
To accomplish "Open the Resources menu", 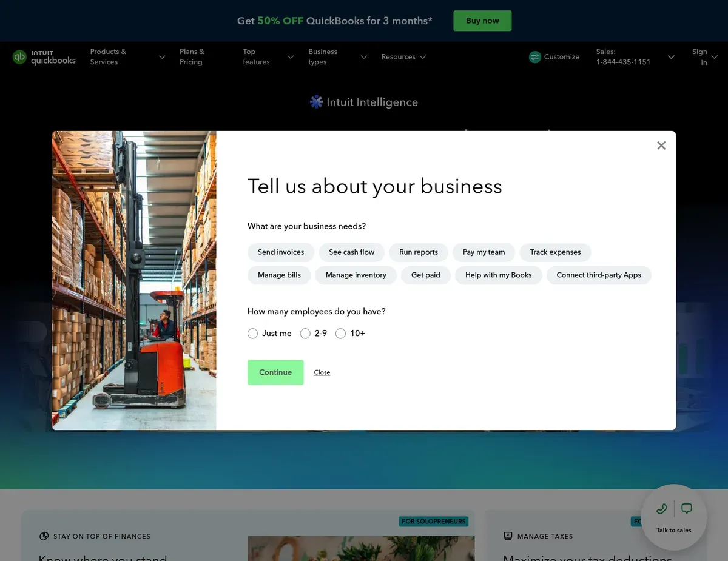I will [x=398, y=57].
